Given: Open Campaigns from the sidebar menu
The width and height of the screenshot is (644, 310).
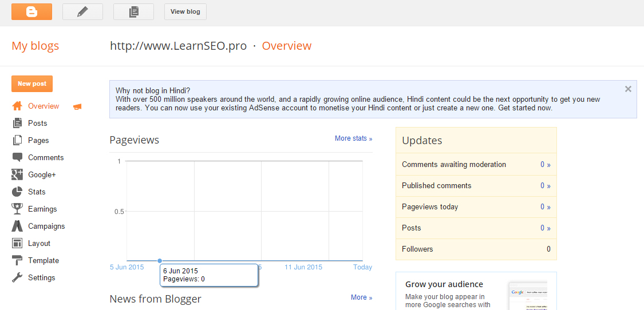Looking at the screenshot, I should click(x=46, y=226).
